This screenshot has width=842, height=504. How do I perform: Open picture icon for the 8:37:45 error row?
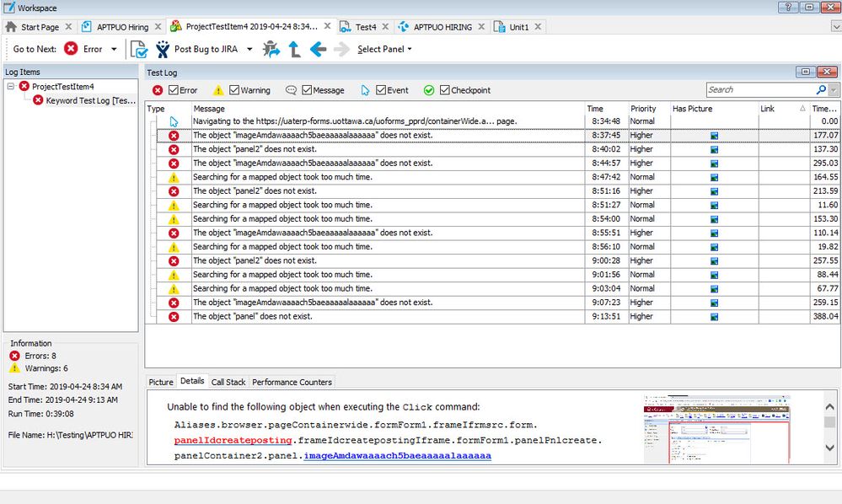(x=714, y=136)
